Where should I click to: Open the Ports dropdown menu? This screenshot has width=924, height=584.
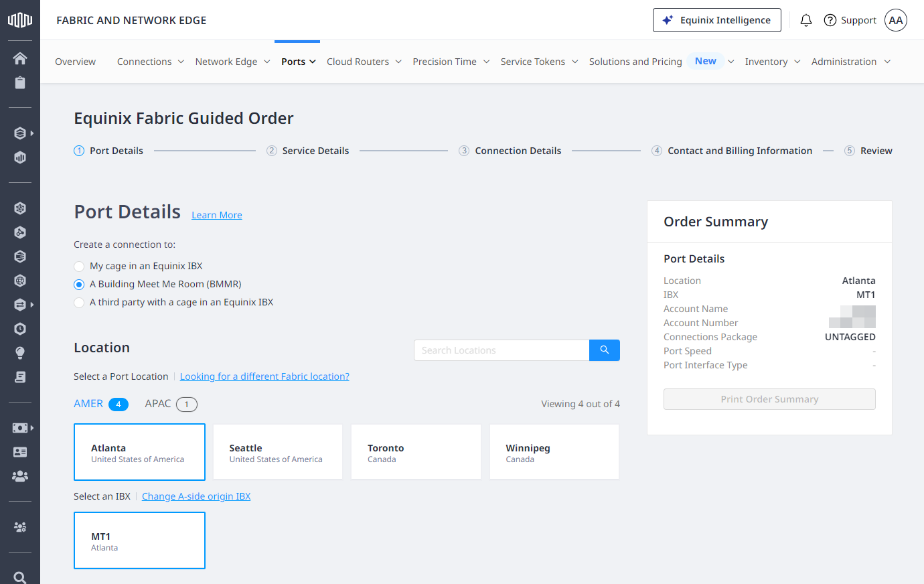[x=299, y=62]
